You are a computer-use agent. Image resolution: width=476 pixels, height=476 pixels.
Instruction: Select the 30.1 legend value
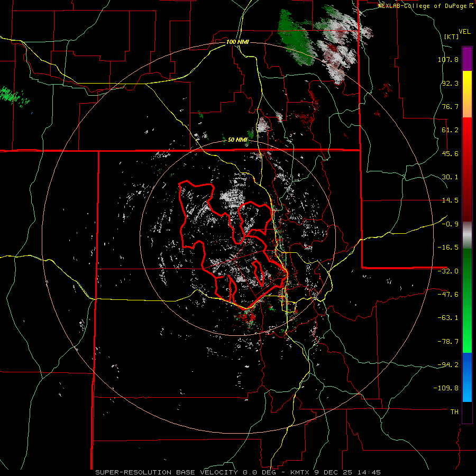click(x=450, y=177)
